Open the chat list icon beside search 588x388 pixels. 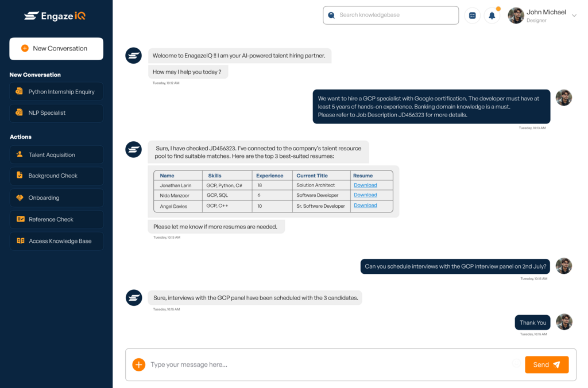(472, 16)
